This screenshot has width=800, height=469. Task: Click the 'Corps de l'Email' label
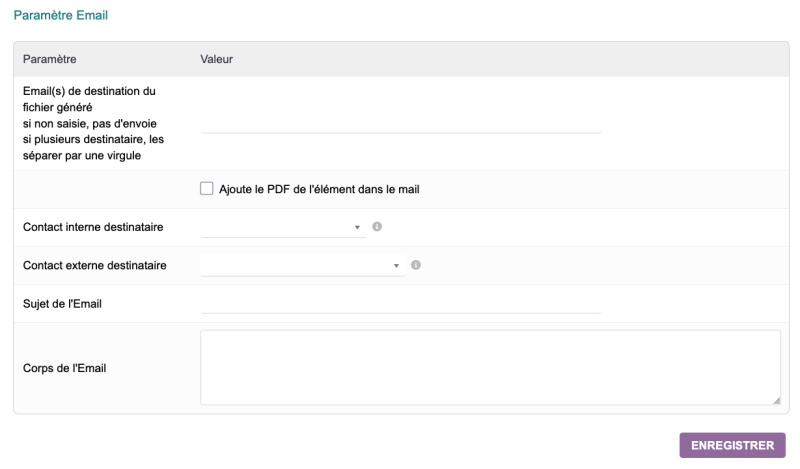click(65, 367)
